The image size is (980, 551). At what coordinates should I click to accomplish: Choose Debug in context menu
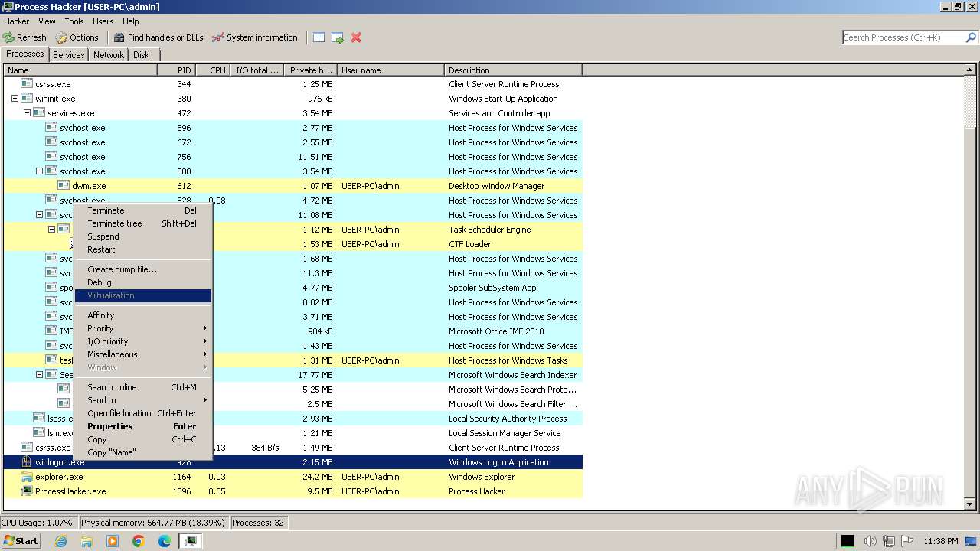pyautogui.click(x=143, y=282)
